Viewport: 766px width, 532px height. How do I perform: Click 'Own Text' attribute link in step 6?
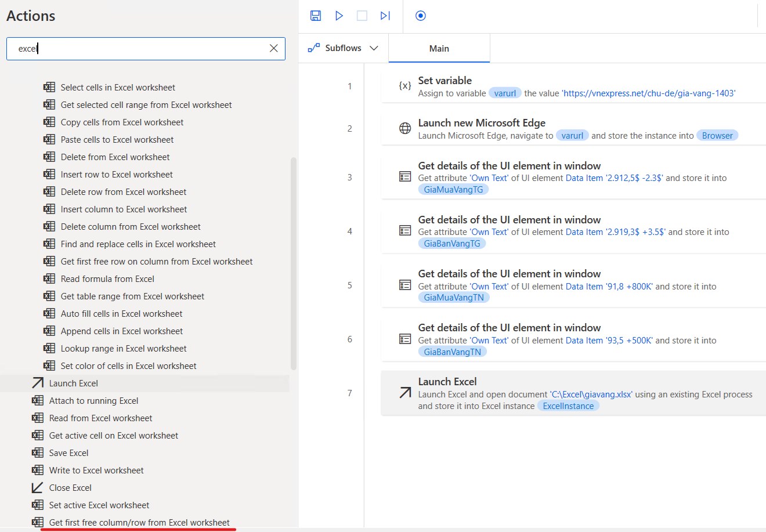pyautogui.click(x=489, y=341)
